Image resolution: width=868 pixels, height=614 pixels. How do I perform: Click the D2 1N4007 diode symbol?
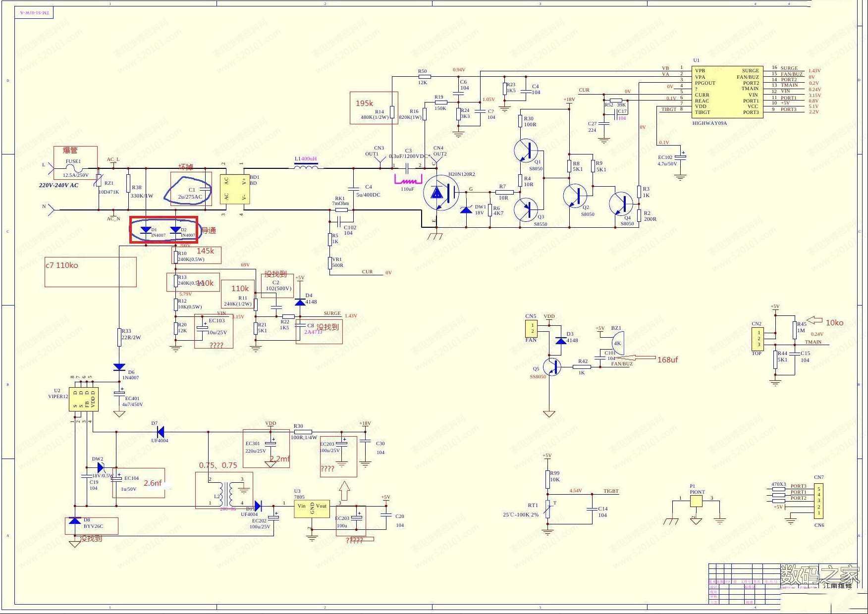pos(175,230)
